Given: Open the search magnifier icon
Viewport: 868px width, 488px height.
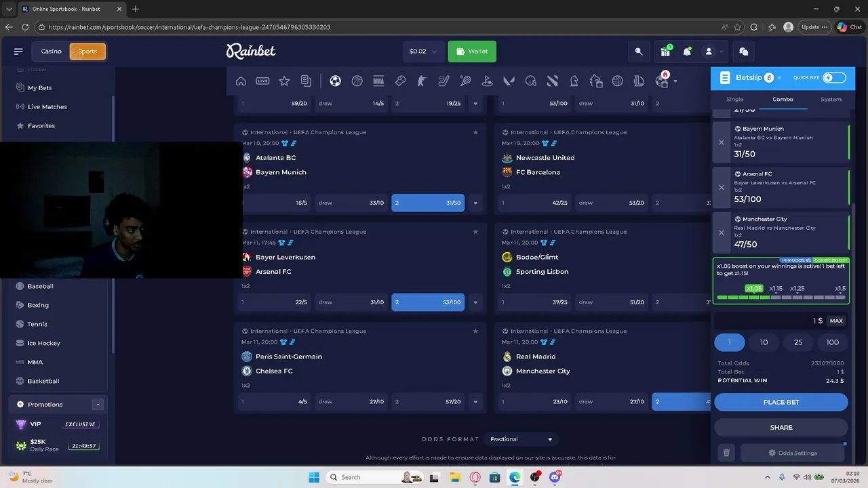Looking at the screenshot, I should tap(639, 52).
